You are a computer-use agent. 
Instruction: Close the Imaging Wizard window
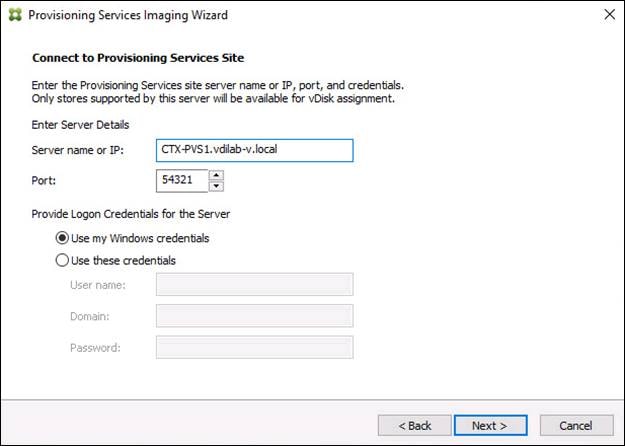pyautogui.click(x=609, y=15)
